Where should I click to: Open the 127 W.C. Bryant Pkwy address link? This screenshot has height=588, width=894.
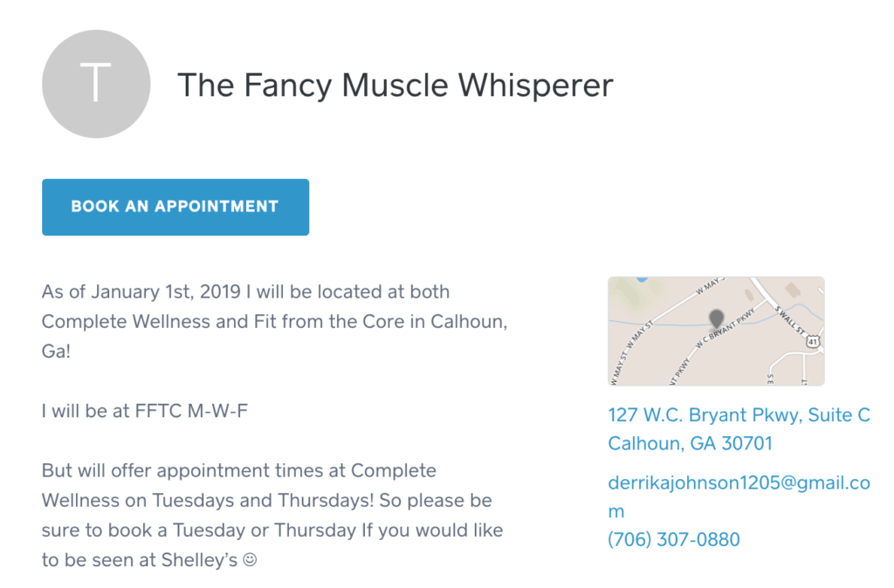(739, 414)
